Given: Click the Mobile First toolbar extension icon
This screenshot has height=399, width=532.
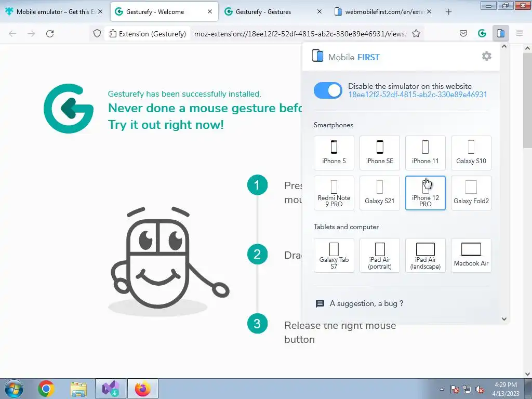Looking at the screenshot, I should click(501, 33).
